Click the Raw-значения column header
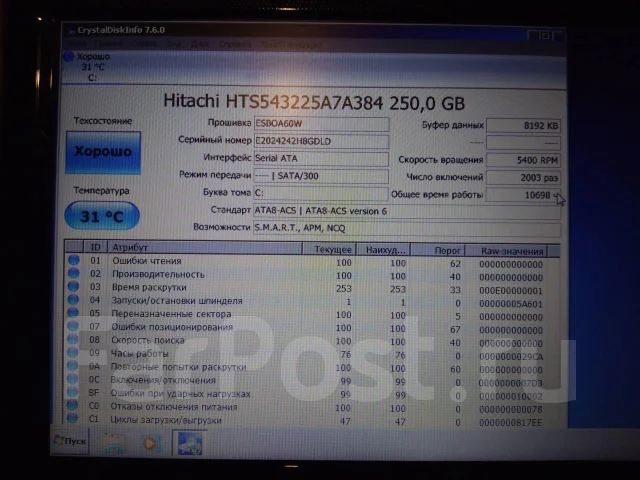The image size is (640, 480). click(x=507, y=251)
